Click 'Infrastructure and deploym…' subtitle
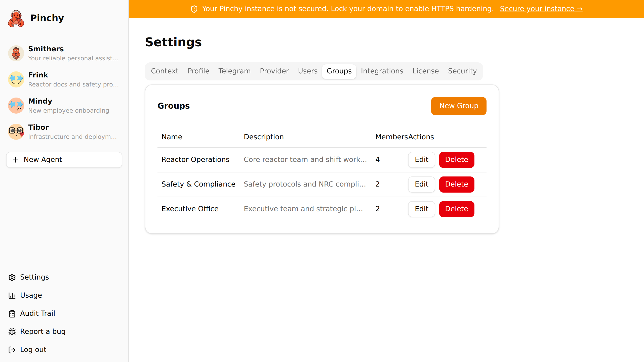 point(72,137)
